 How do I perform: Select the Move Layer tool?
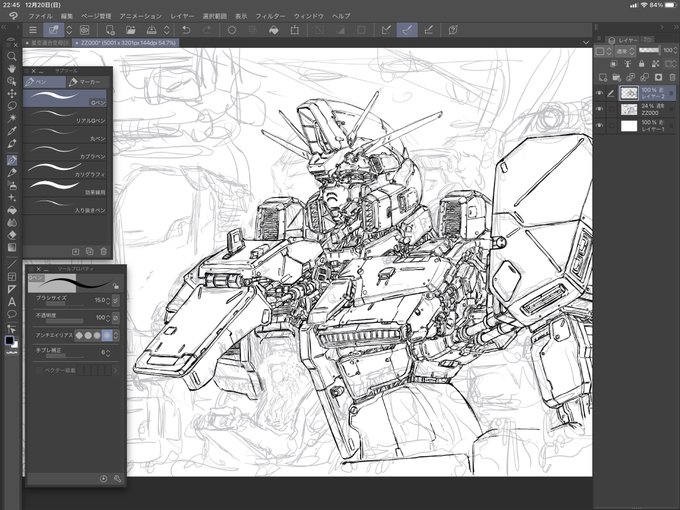click(x=12, y=93)
